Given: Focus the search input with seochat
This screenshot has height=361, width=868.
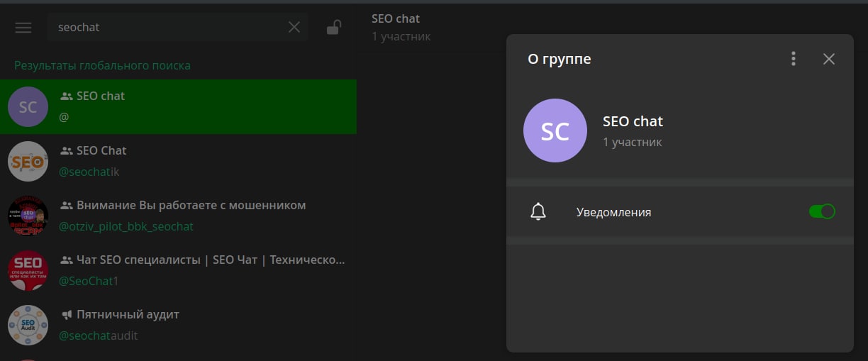Looking at the screenshot, I should pos(163,28).
